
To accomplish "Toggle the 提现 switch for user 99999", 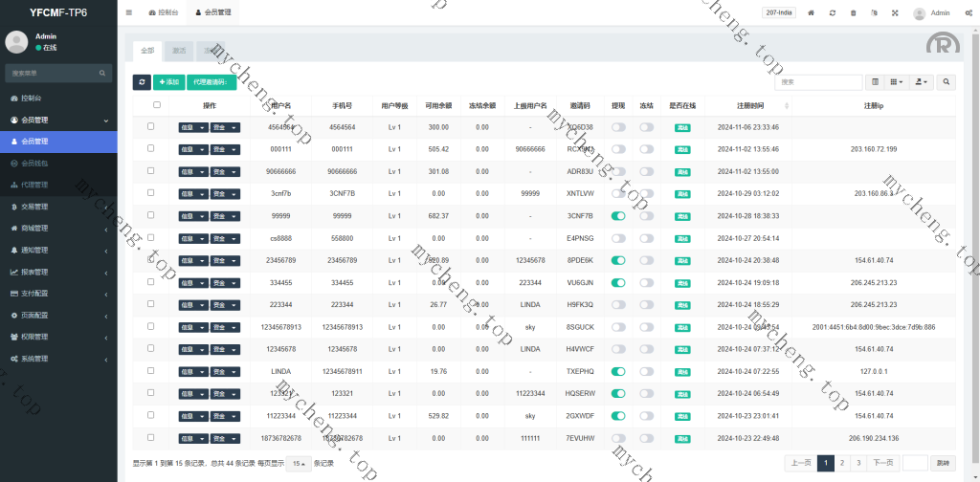I will pos(618,216).
